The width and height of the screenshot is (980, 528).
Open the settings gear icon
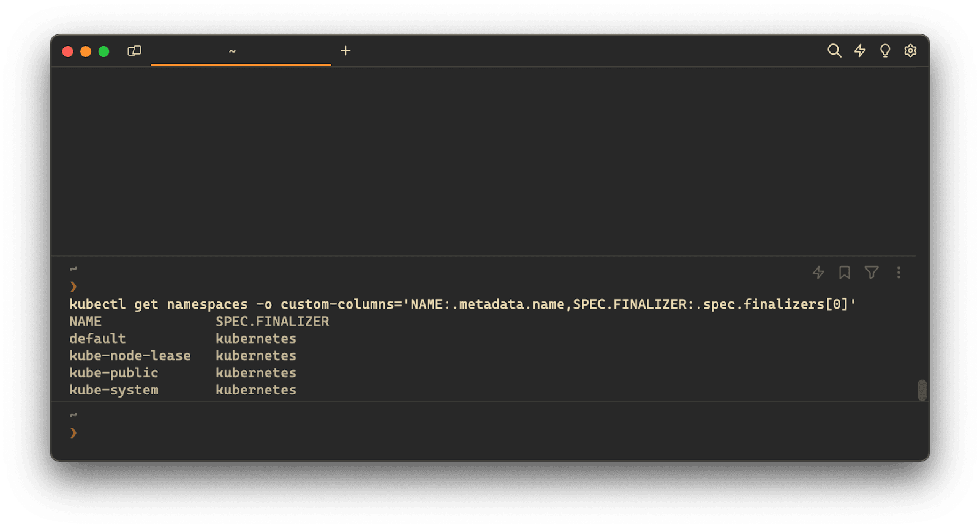(x=910, y=51)
